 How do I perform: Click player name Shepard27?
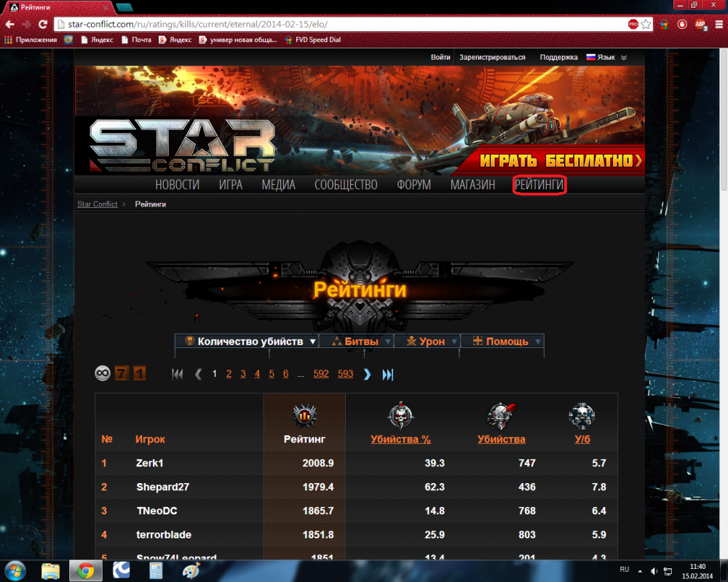click(162, 487)
